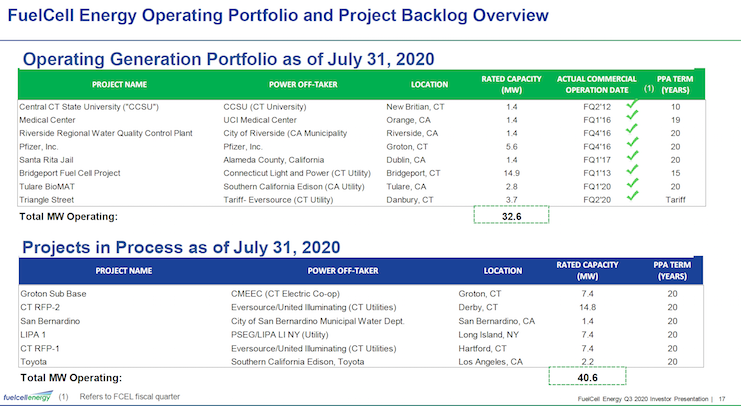Click the 40.6 total MW box

click(x=587, y=376)
